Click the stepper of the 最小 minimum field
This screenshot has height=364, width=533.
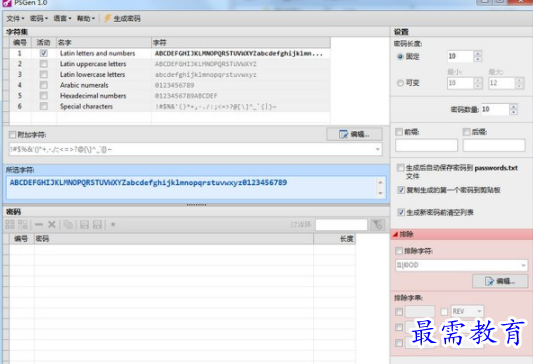click(x=478, y=83)
